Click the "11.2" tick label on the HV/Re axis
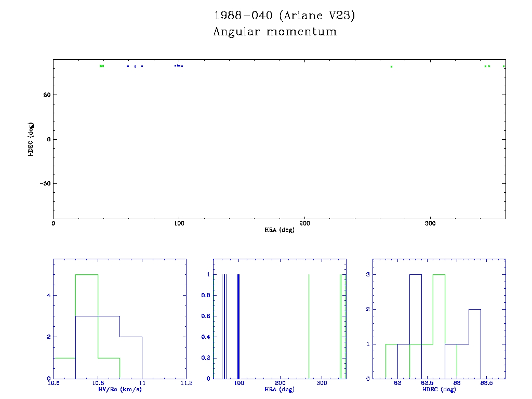 (x=186, y=383)
